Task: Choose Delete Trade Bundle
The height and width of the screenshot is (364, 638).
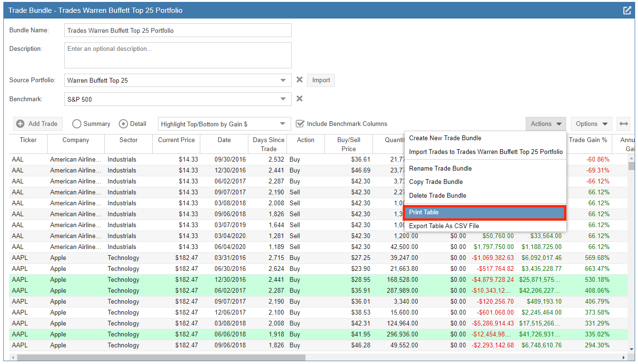Action: pyautogui.click(x=485, y=195)
